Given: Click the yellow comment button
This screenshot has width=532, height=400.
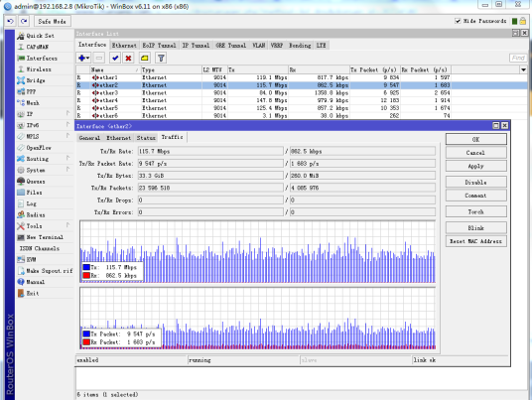Looking at the screenshot, I should (x=145, y=58).
